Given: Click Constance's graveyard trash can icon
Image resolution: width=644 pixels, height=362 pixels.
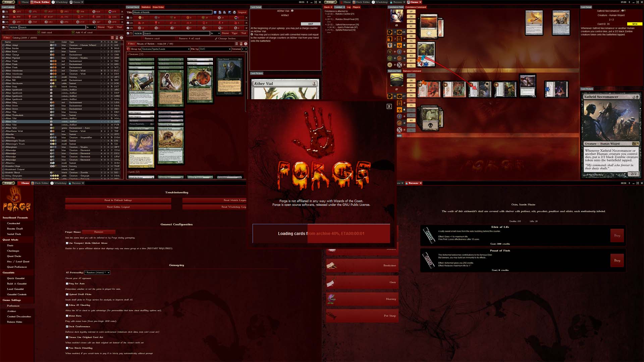Looking at the screenshot, I should 399,39.
